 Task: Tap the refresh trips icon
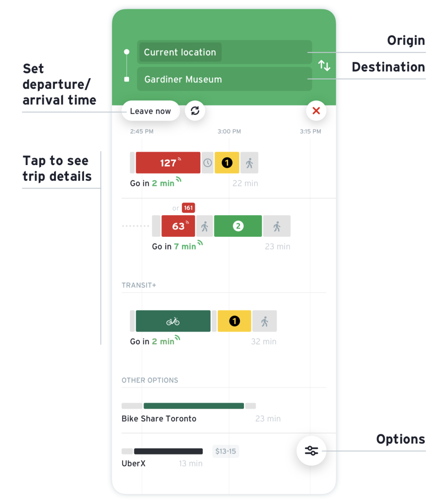[x=195, y=111]
